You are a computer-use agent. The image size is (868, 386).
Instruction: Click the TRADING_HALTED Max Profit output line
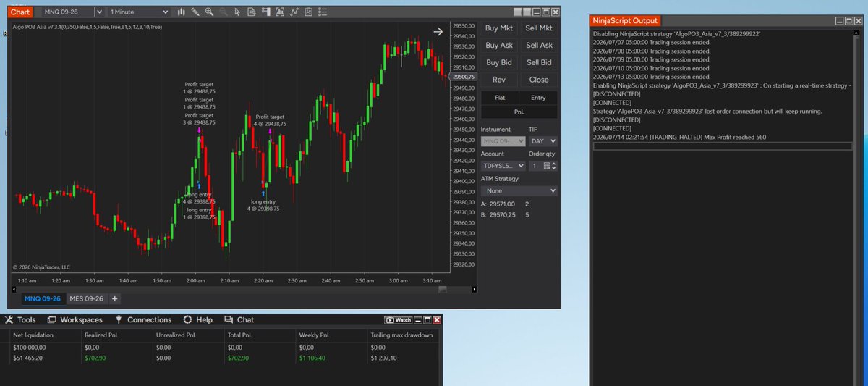679,137
